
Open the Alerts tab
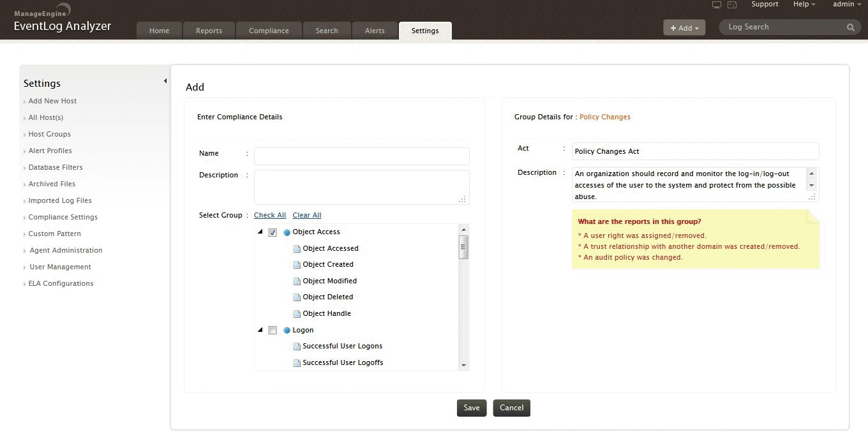point(375,31)
